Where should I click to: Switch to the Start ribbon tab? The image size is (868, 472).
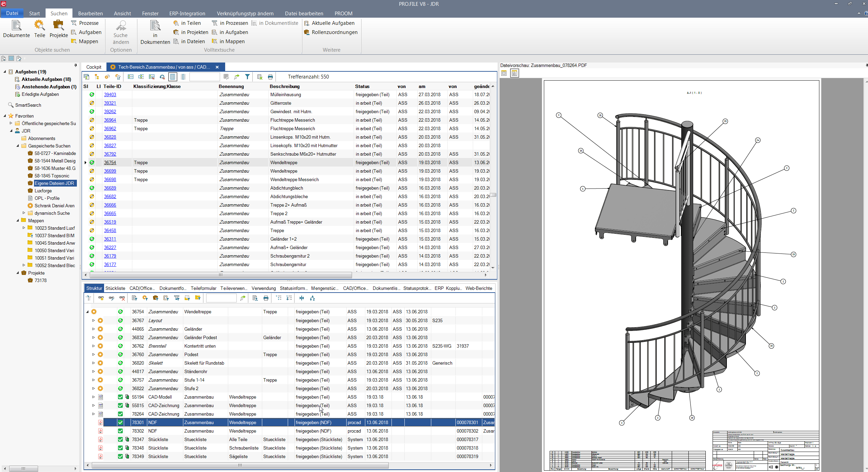pos(34,13)
